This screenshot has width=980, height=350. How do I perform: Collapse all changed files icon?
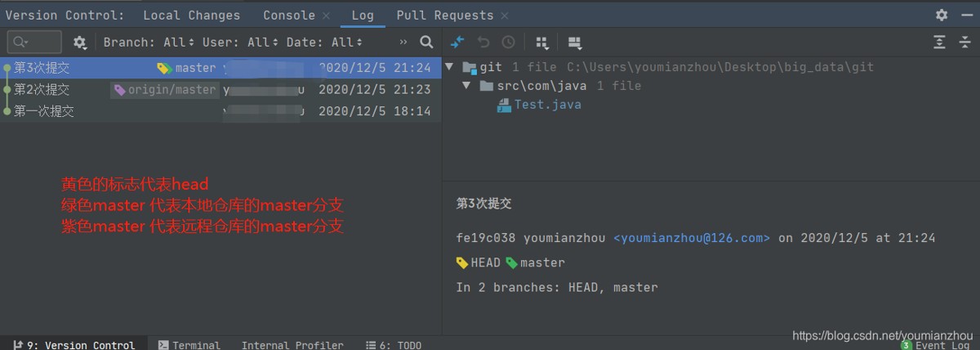coord(964,42)
